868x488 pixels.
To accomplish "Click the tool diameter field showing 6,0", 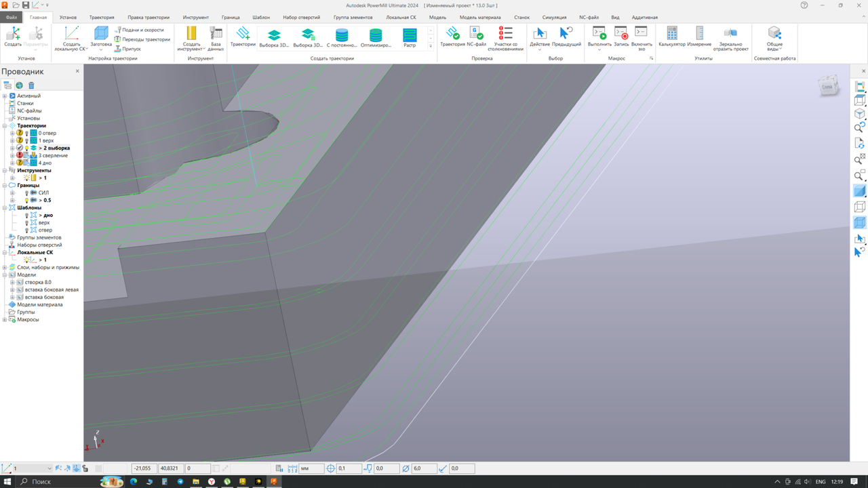I will click(423, 468).
